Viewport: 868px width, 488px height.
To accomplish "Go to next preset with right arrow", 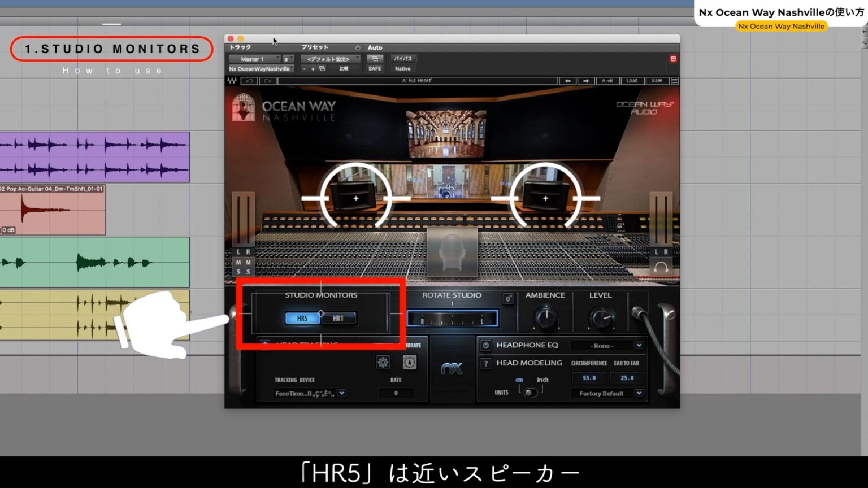I will click(585, 81).
